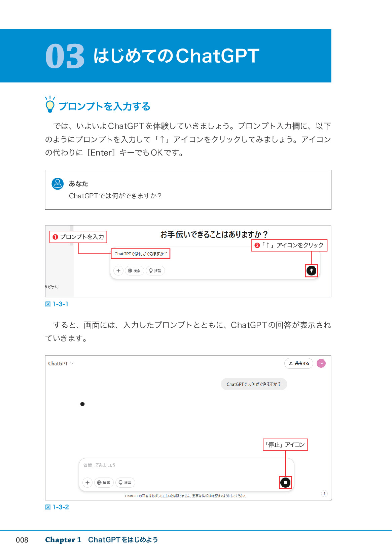This screenshot has width=392, height=557.
Task: Click the figure caption 図 1-3-1
Action: 57,304
